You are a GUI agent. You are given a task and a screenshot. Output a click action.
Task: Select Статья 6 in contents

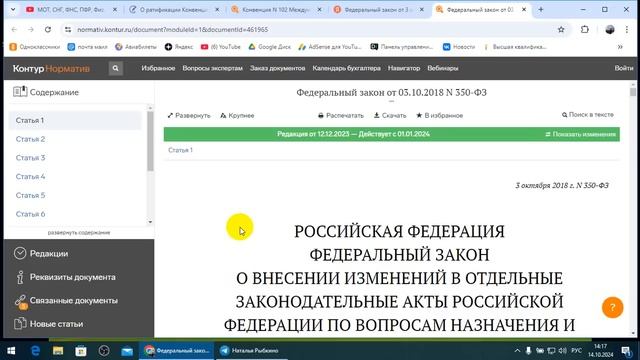(x=30, y=214)
